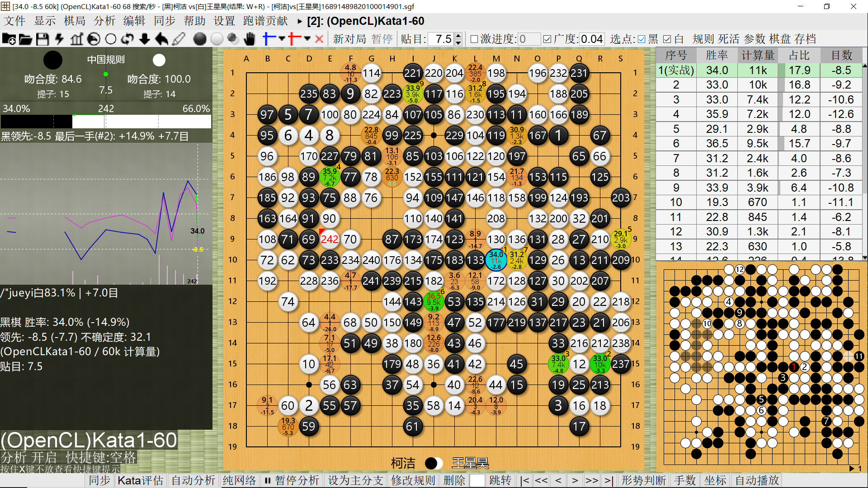The height and width of the screenshot is (488, 868).
Task: Select the white stone placement icon
Action: coord(217,39)
